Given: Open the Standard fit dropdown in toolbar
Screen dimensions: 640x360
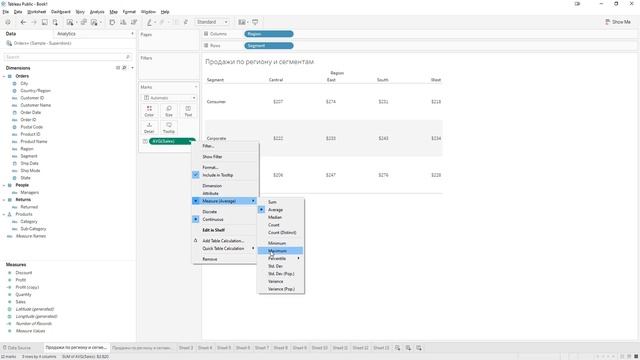Looking at the screenshot, I should pyautogui.click(x=212, y=22).
